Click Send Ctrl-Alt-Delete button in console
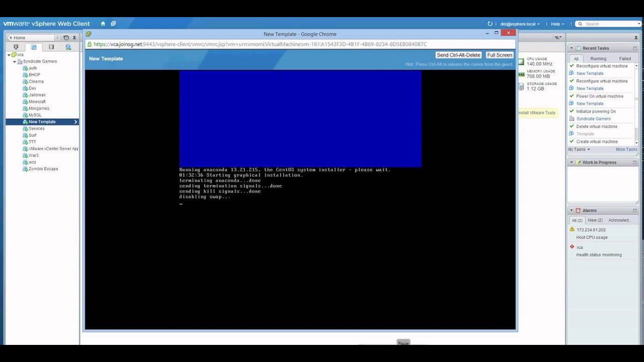The width and height of the screenshot is (644, 362). pyautogui.click(x=458, y=55)
